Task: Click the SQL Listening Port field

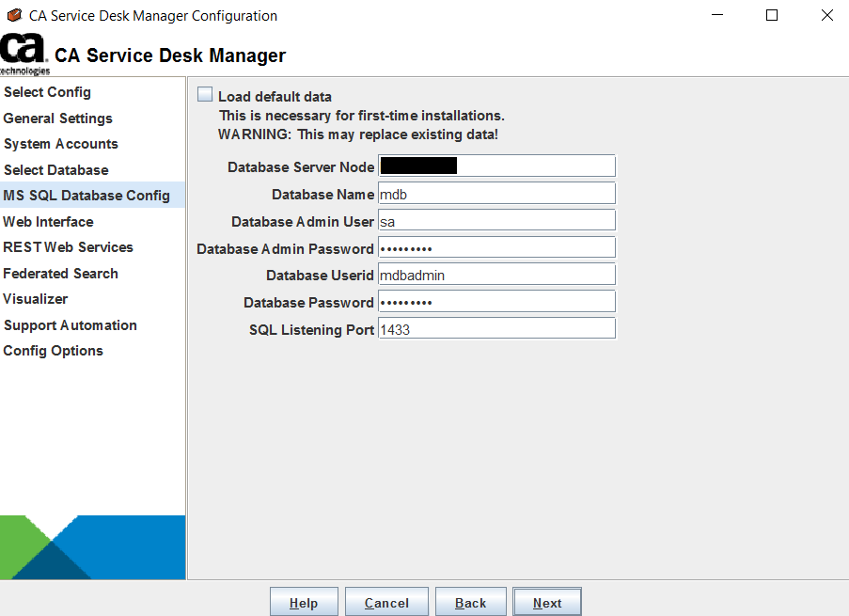Action: pos(496,329)
